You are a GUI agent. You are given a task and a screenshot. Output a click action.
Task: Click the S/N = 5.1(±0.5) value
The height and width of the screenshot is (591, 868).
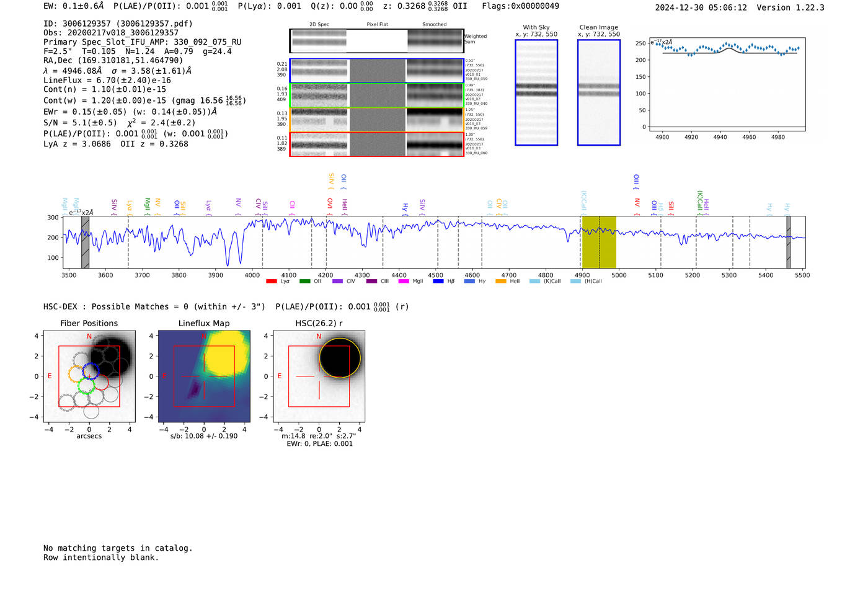click(x=80, y=123)
